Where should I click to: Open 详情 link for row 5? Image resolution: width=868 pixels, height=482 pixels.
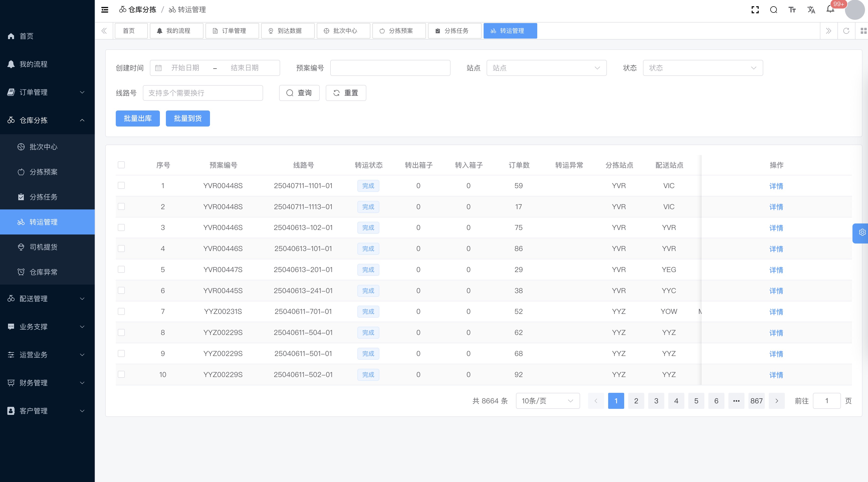pyautogui.click(x=776, y=270)
